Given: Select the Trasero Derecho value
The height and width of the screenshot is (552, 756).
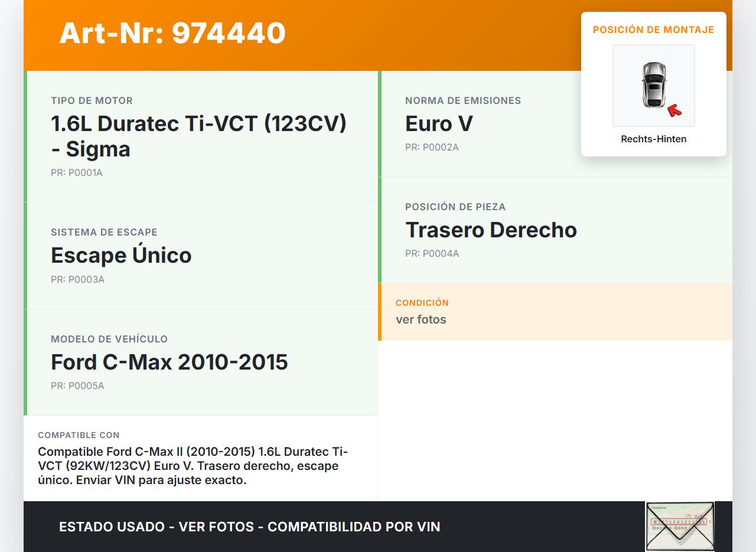Looking at the screenshot, I should (491, 230).
